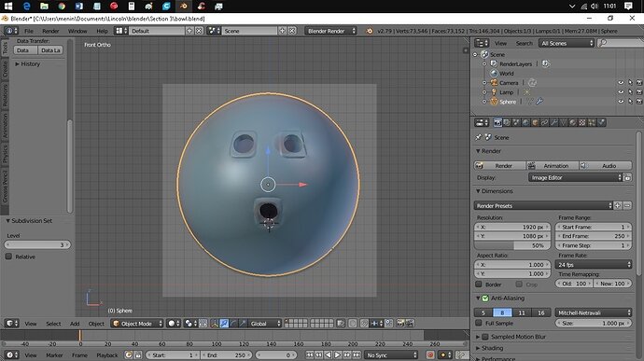Open the Image Editor display dropdown
This screenshot has height=361, width=644.
(576, 178)
